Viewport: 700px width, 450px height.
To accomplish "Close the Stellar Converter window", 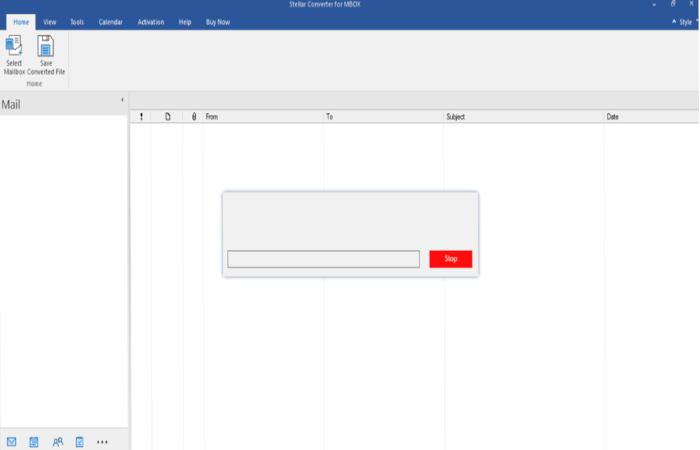I will tap(692, 4).
